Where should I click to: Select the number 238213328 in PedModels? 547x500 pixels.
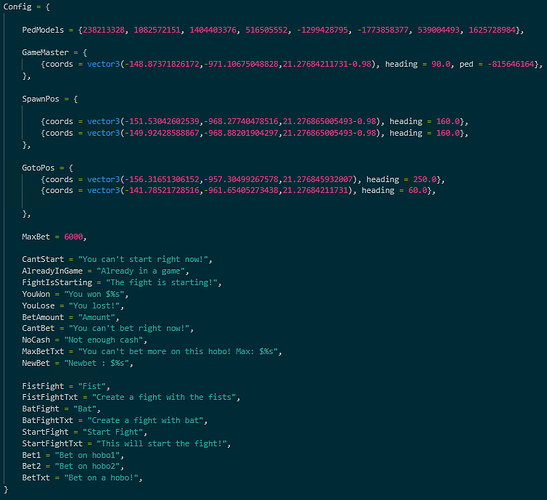tap(104, 30)
